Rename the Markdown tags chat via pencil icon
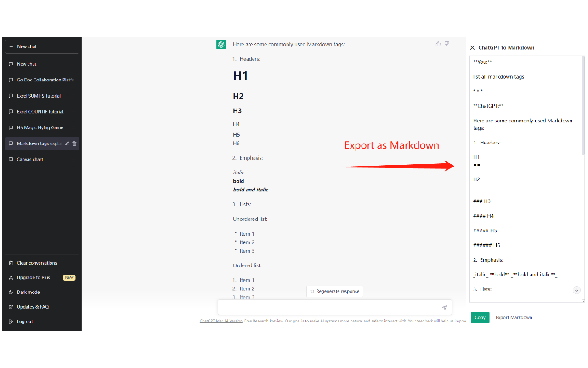Screen dimensions: 588x368 pos(67,143)
